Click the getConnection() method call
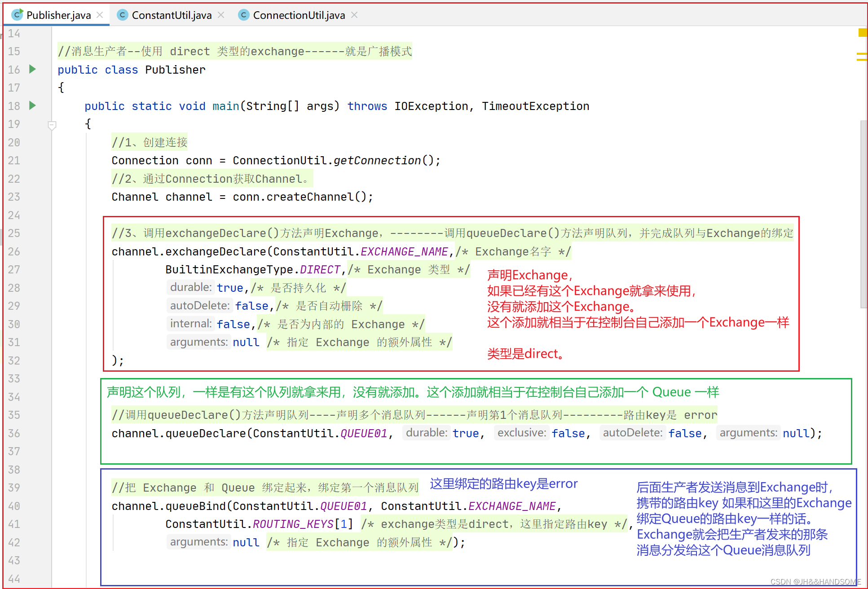The image size is (868, 589). pos(388,160)
